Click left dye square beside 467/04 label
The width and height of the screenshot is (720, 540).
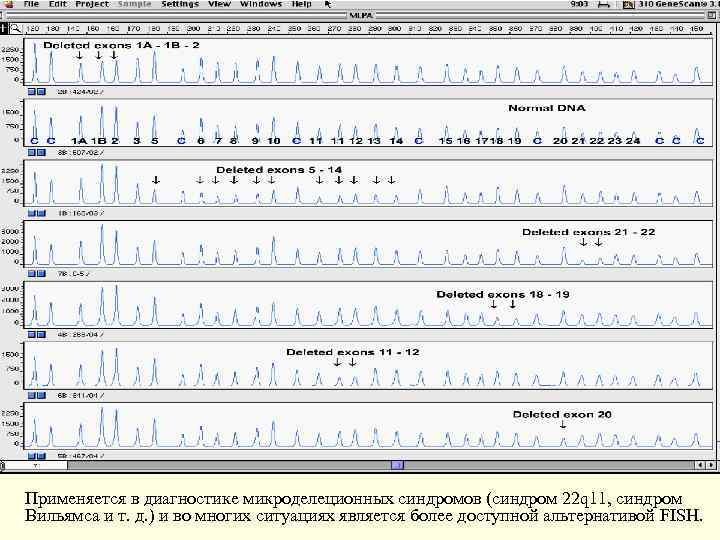[32, 456]
